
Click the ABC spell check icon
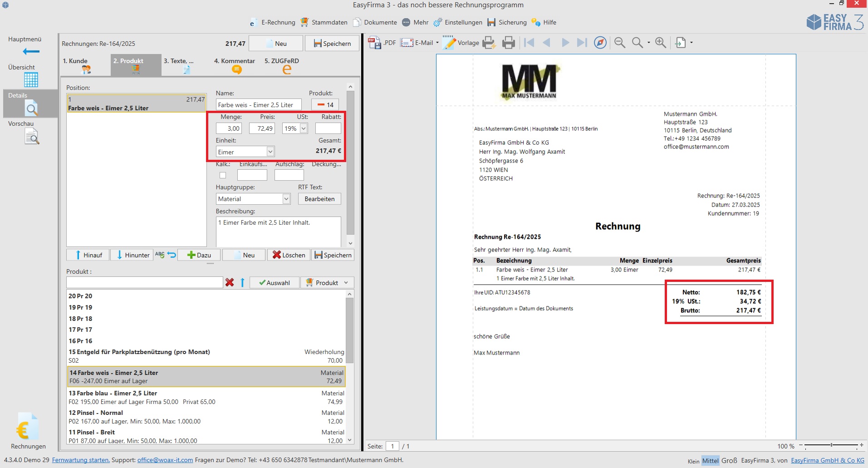(x=160, y=255)
